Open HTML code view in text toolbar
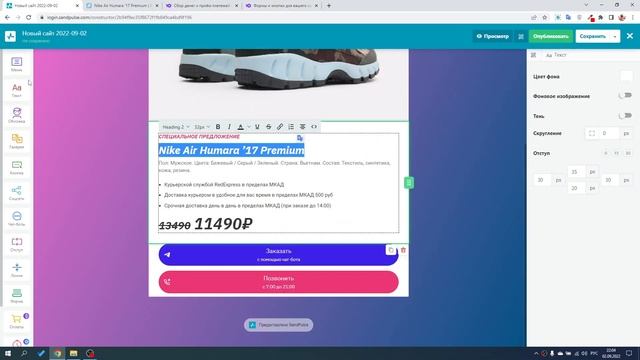Image resolution: width=640 pixels, height=360 pixels. coord(314,127)
